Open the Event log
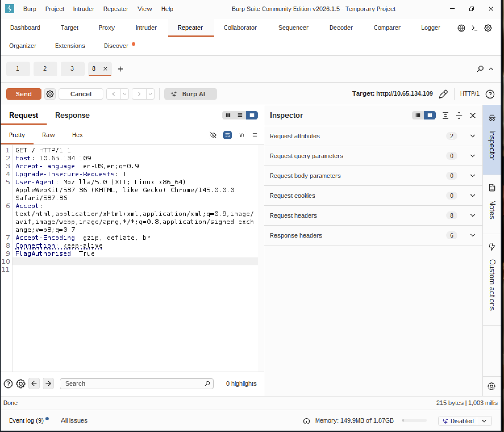 tap(26, 421)
